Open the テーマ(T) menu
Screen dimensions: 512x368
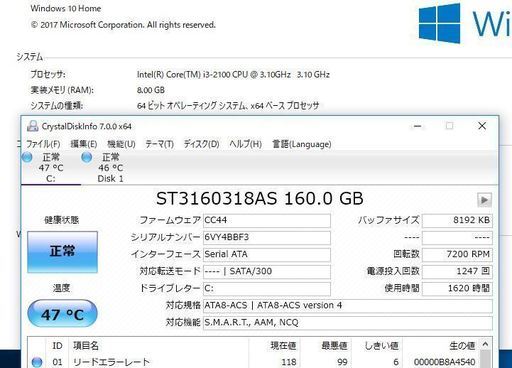click(160, 144)
